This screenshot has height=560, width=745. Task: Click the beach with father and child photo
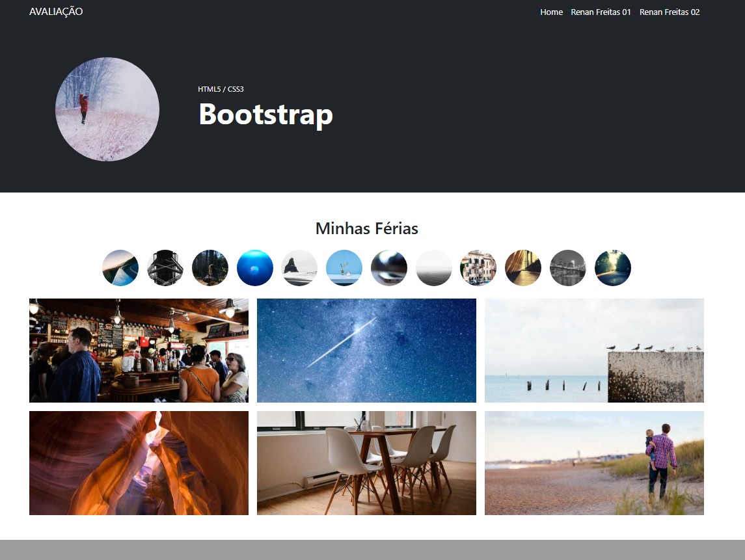594,462
